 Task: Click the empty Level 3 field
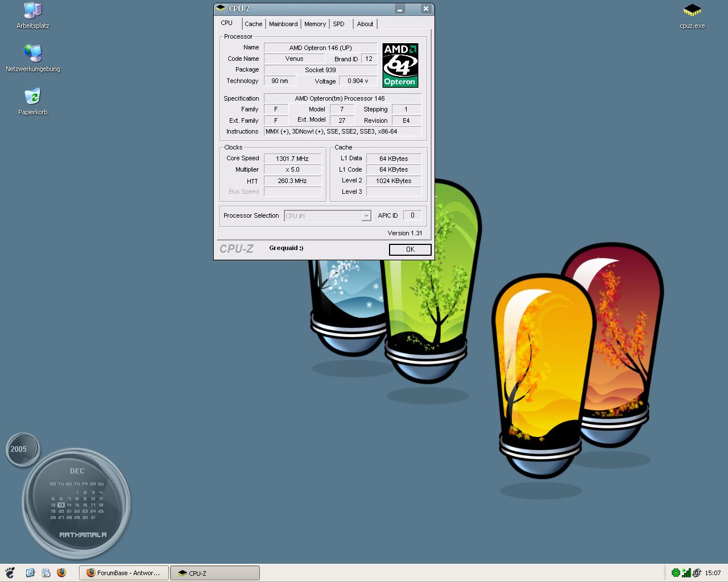coord(394,192)
